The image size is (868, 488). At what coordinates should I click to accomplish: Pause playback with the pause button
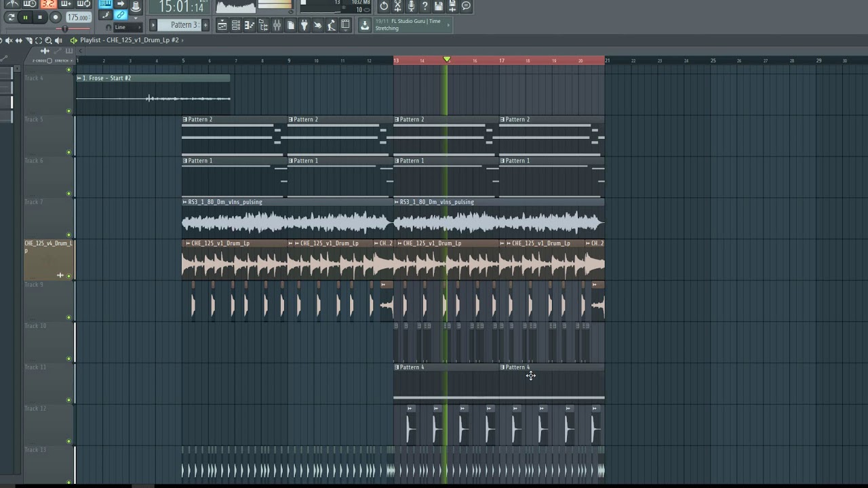coord(25,17)
